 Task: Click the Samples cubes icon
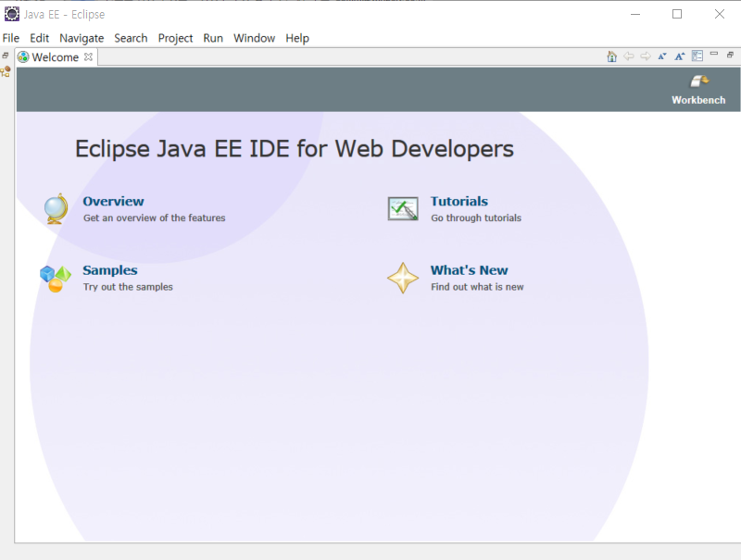(x=55, y=277)
